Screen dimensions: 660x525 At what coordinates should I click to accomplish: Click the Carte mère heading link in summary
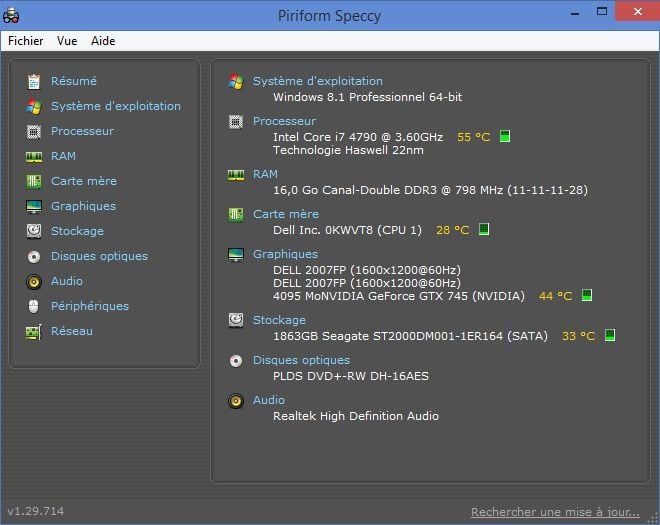click(x=286, y=214)
